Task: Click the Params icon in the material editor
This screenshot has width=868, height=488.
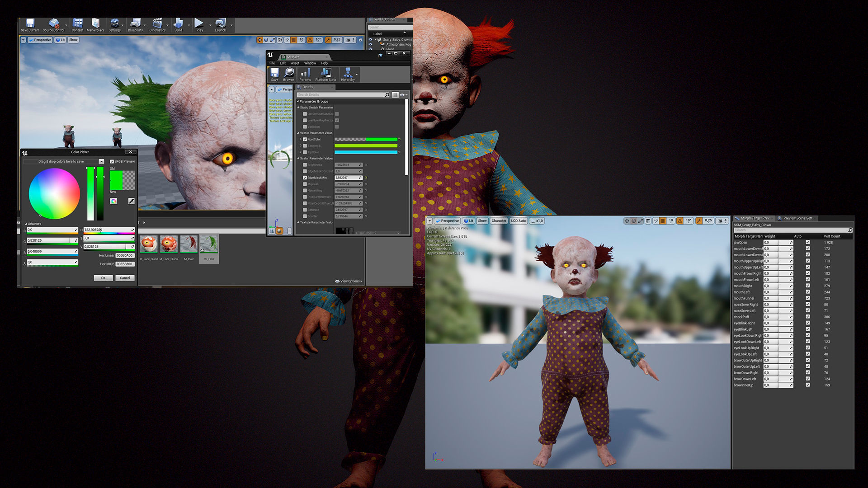Action: pos(305,74)
